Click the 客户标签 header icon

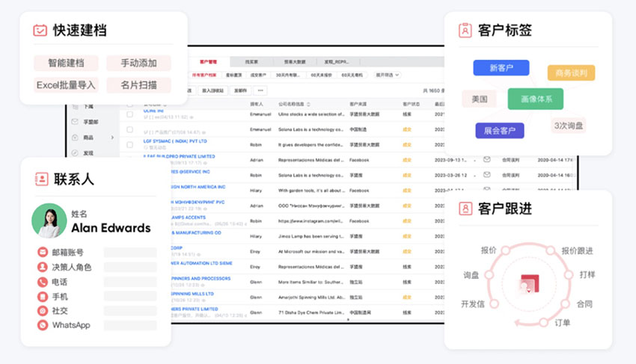click(x=465, y=30)
